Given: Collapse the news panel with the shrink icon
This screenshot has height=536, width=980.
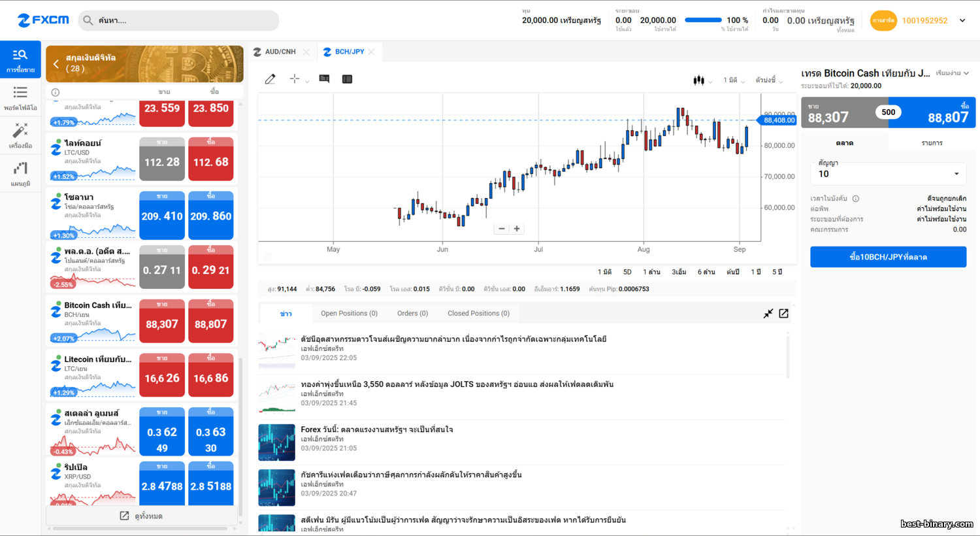Looking at the screenshot, I should pyautogui.click(x=768, y=314).
